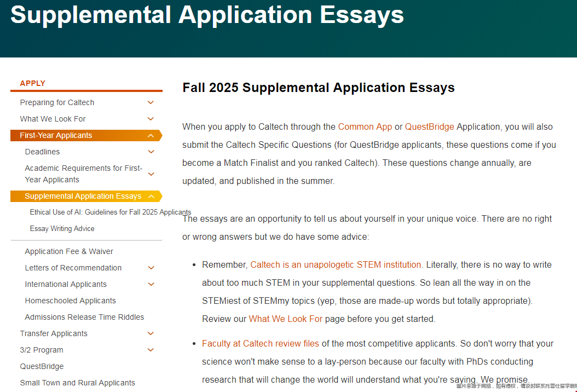Viewport: 577px width, 392px height.
Task: Open the Essay Writing Advice page
Action: coord(62,228)
